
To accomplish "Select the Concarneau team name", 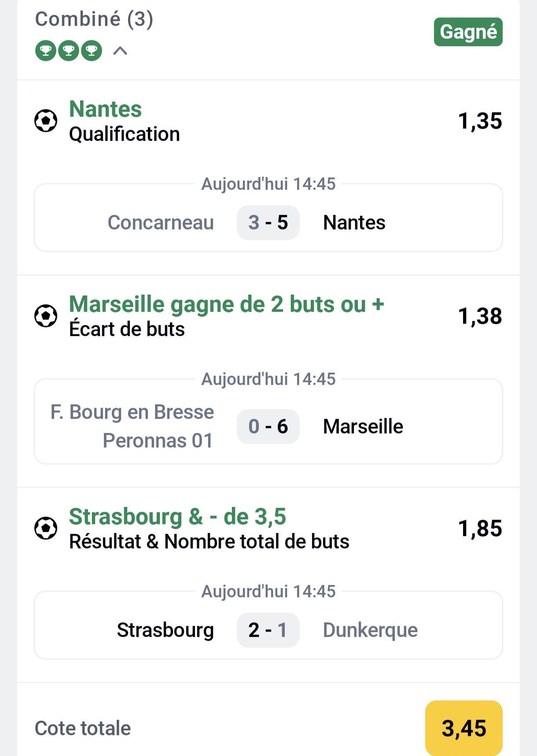I will tap(161, 222).
